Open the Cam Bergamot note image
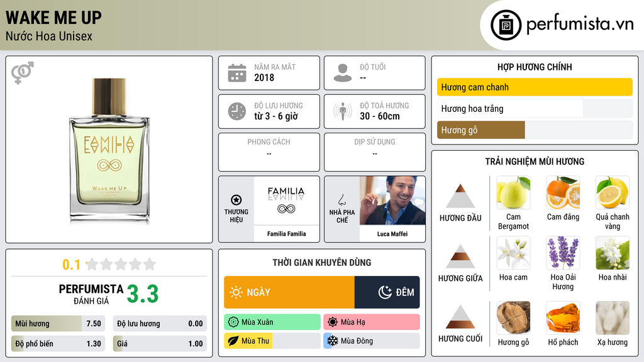644x362 pixels. point(513,192)
